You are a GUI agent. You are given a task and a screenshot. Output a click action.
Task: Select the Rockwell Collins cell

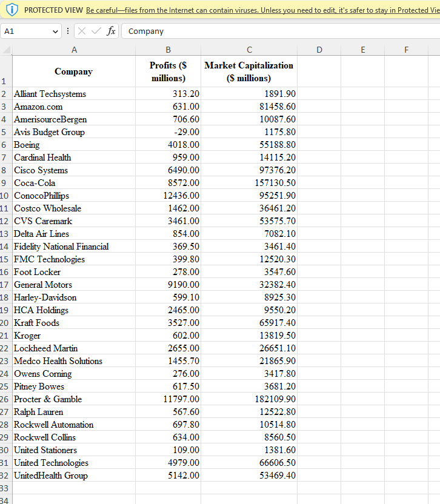(x=74, y=437)
